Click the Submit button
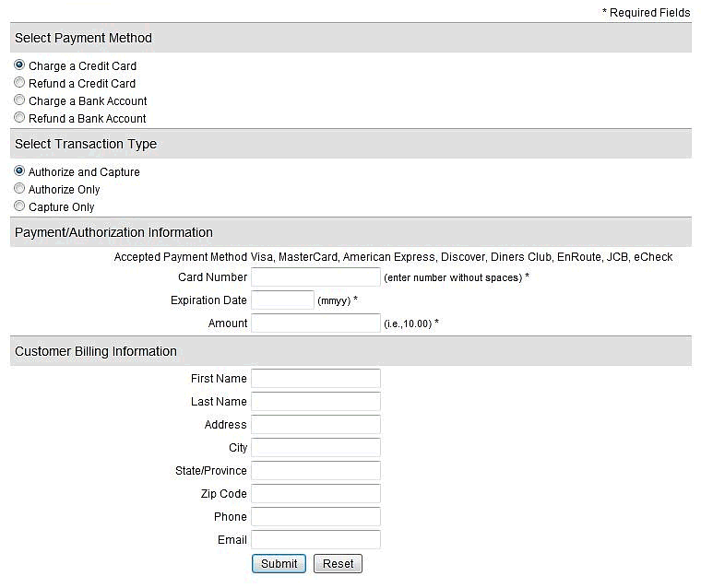 point(279,563)
